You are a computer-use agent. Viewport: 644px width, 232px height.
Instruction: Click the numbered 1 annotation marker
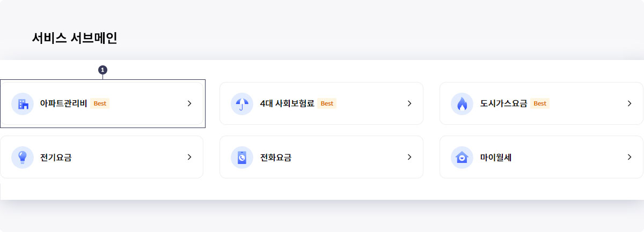coord(103,70)
